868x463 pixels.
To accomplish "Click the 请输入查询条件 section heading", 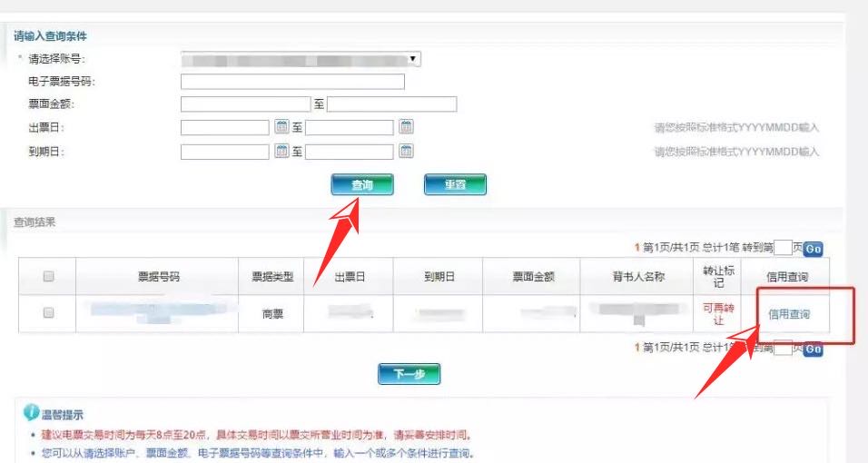I will coord(50,36).
